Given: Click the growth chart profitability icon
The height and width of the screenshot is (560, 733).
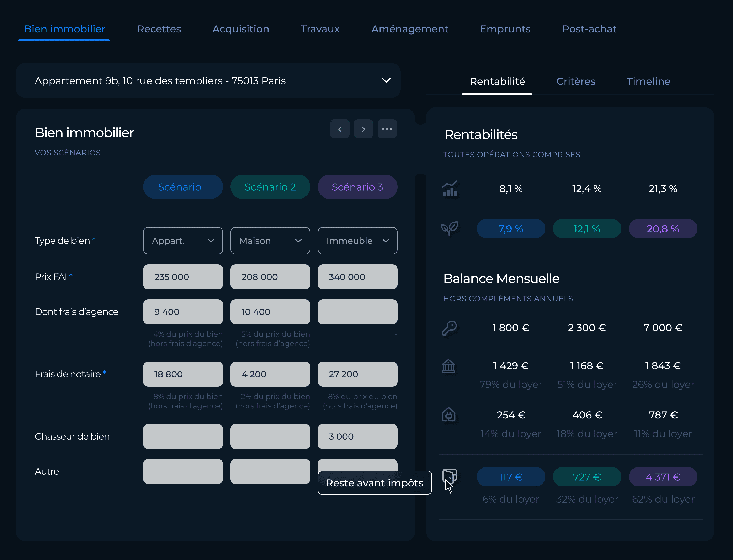Looking at the screenshot, I should (x=450, y=189).
